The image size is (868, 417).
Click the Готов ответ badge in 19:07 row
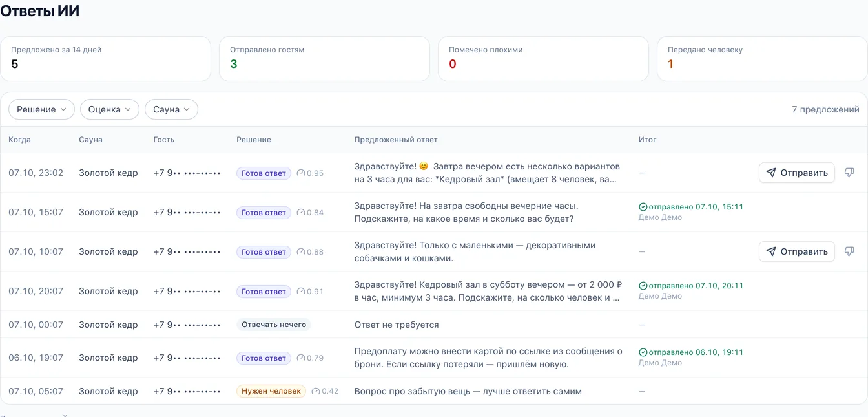(263, 358)
